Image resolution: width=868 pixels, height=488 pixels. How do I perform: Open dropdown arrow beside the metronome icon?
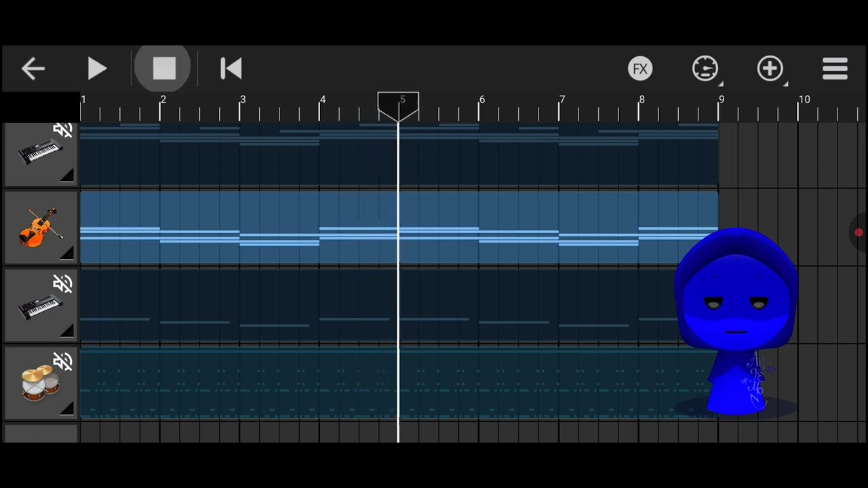pos(720,84)
